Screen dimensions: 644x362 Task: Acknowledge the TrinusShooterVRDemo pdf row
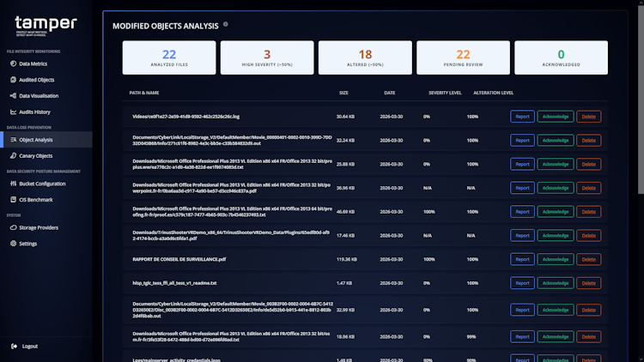pyautogui.click(x=555, y=236)
